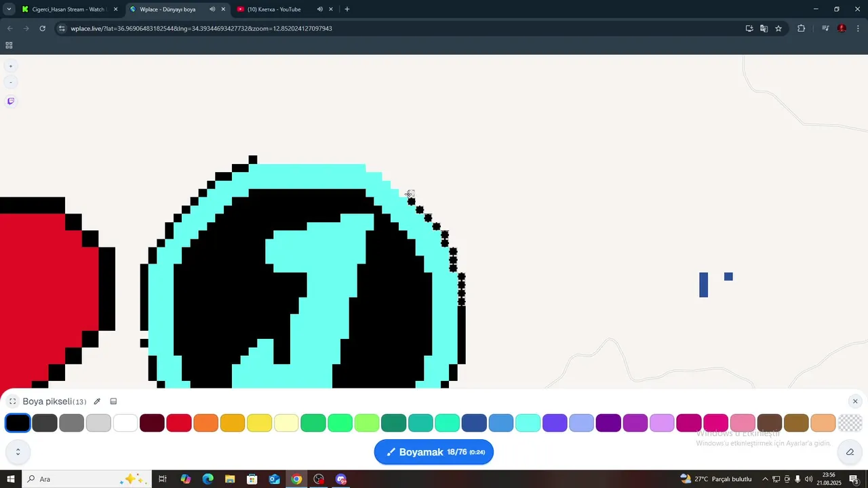
Task: Open the install app icon in address bar
Action: coord(749,28)
